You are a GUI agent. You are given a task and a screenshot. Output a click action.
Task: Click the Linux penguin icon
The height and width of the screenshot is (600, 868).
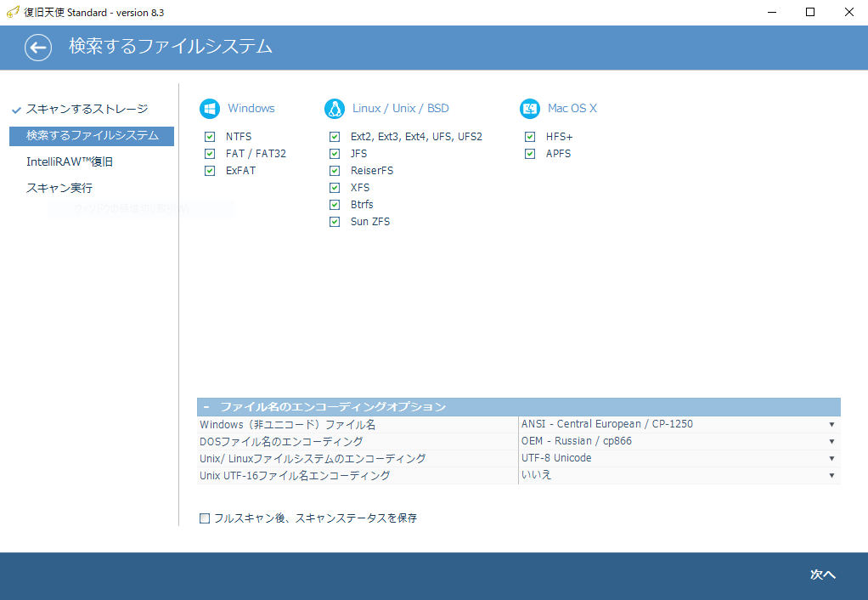(x=335, y=109)
